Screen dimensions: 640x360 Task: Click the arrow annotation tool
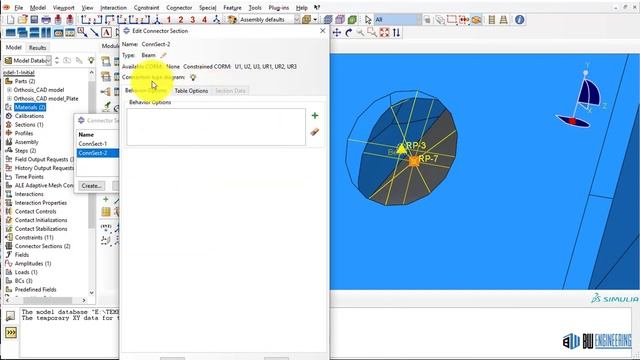pos(94,33)
